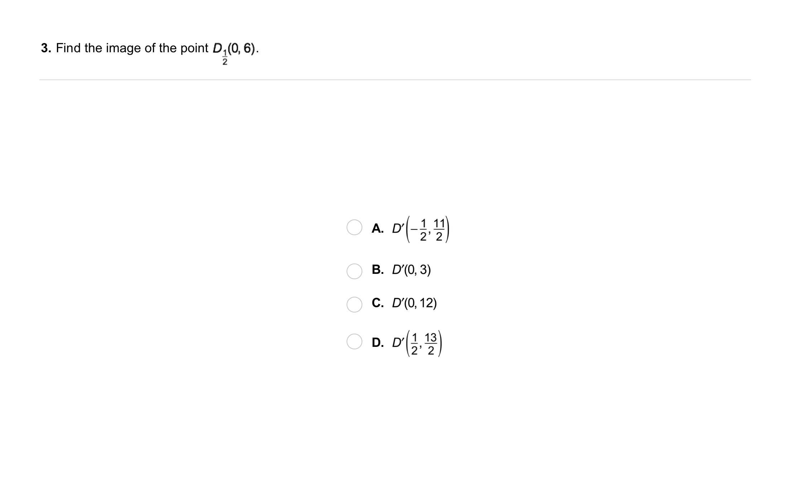Mark the radio button for option C
The image size is (812, 504).
tap(354, 304)
